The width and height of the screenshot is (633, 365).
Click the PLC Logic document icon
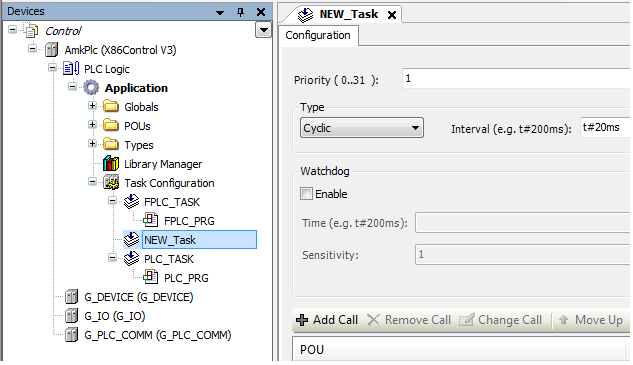[71, 69]
